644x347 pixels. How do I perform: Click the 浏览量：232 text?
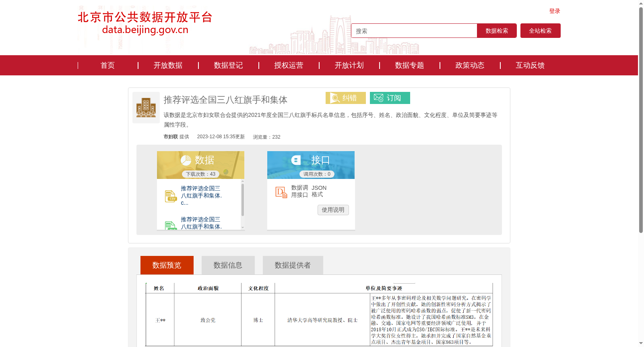(x=266, y=137)
